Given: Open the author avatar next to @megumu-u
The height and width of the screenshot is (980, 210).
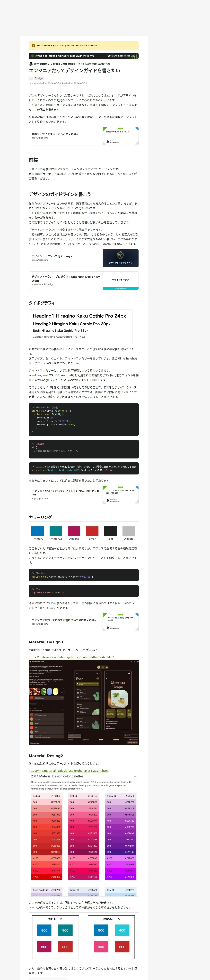Looking at the screenshot, I should 31,64.
